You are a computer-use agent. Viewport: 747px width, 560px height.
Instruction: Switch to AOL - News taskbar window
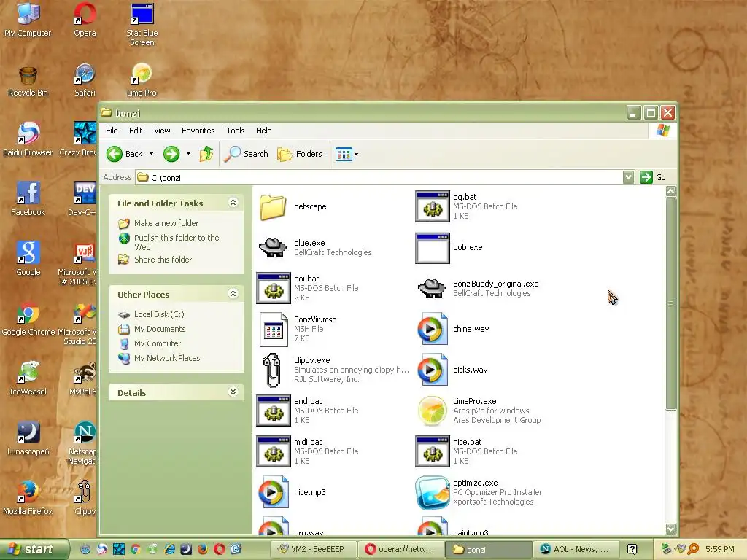575,550
